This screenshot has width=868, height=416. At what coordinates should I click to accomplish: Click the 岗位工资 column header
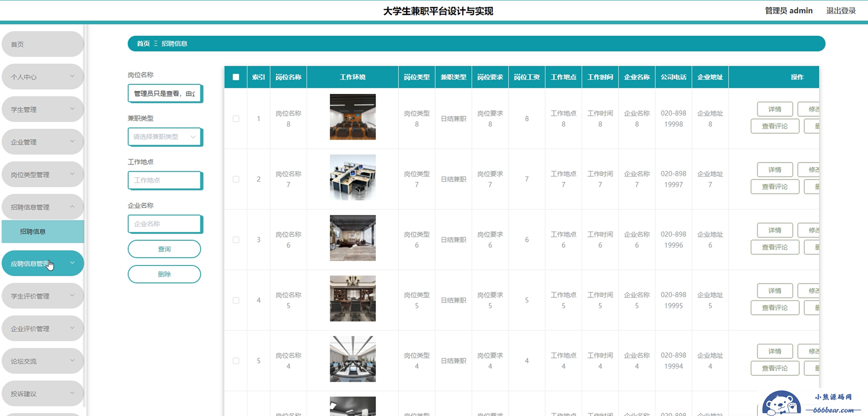coord(527,77)
